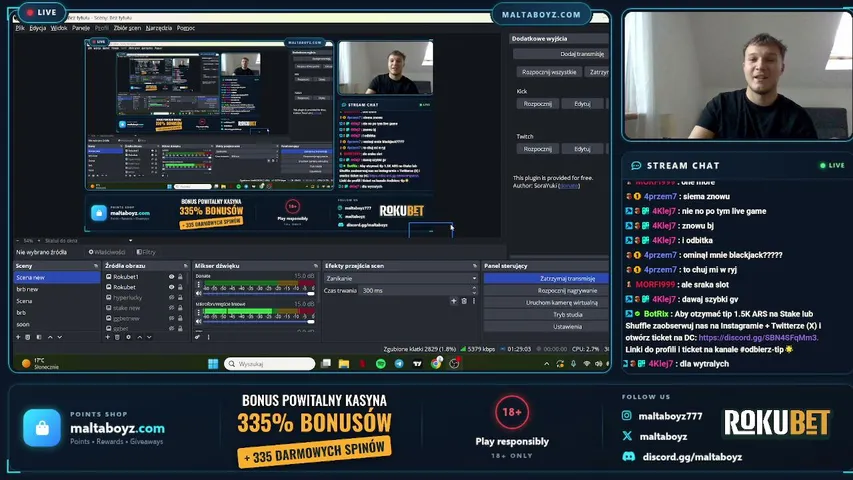Select the brb new scene
Image resolution: width=853 pixels, height=480 pixels.
tap(57, 289)
